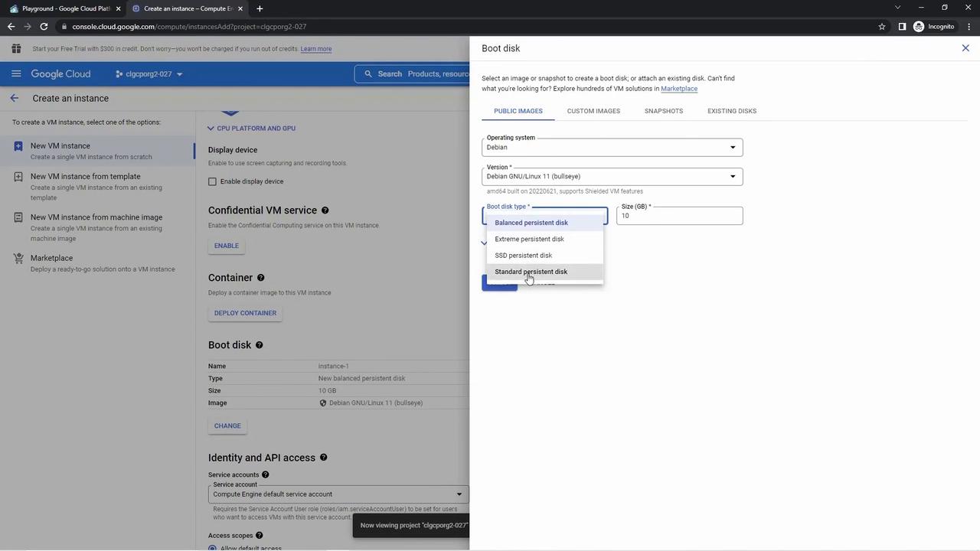
Task: Click the DEPLOY CONTAINER button
Action: click(x=245, y=313)
